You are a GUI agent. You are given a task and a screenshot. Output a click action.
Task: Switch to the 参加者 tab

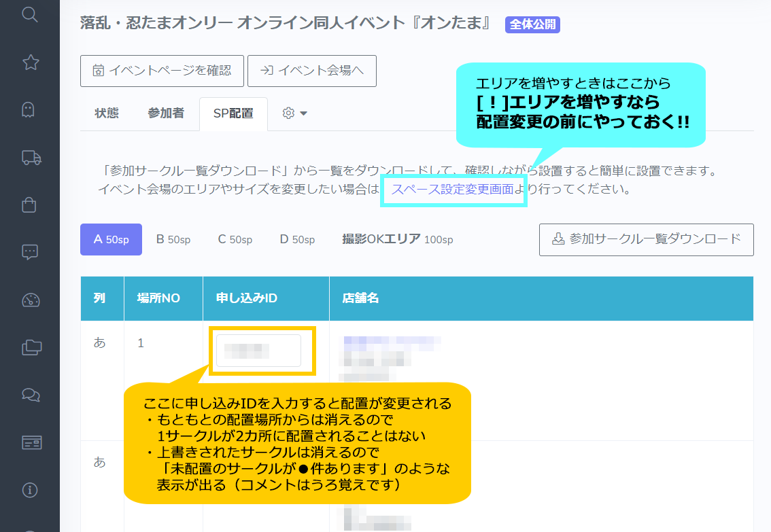pos(166,113)
